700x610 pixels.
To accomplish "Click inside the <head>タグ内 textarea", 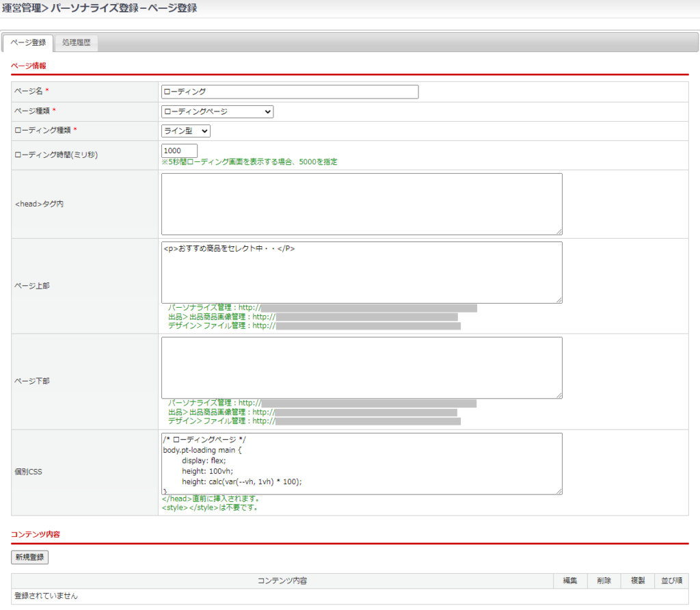I will click(362, 204).
